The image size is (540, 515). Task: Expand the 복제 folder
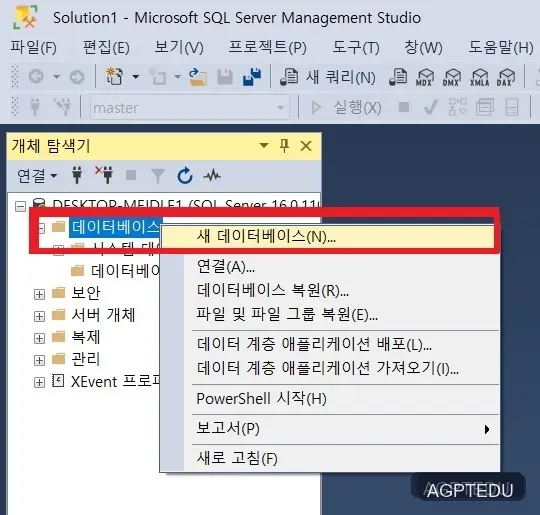tap(39, 338)
